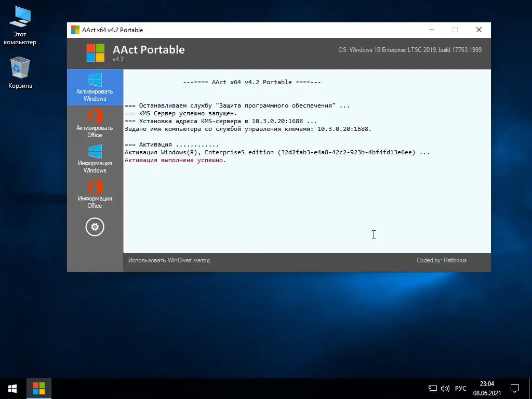The height and width of the screenshot is (399, 532).
Task: Select the Активировать Windows sidebar icon
Action: click(95, 87)
